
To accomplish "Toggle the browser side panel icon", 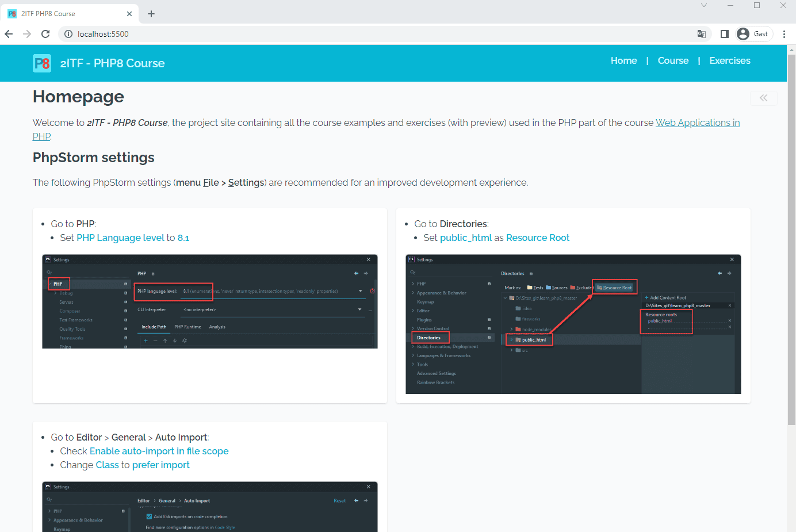I will click(x=724, y=34).
